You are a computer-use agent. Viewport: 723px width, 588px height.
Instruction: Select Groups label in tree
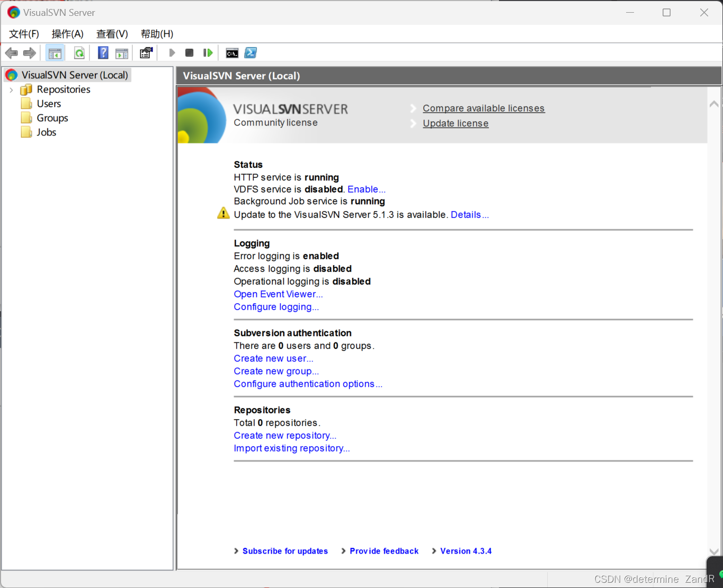coord(52,118)
